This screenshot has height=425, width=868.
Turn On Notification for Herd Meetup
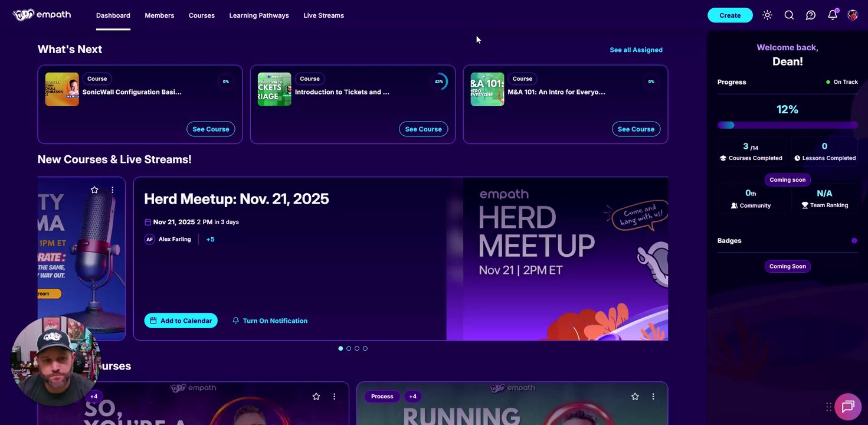270,321
